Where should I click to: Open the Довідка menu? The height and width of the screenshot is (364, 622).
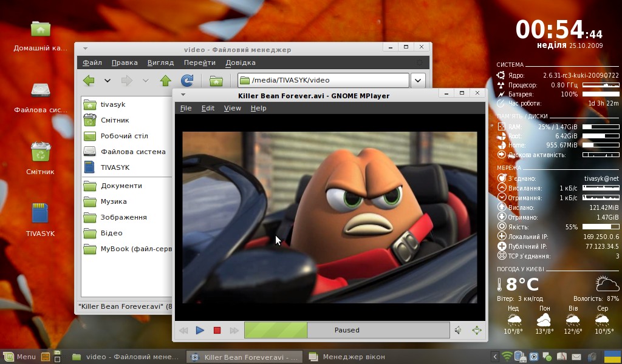241,62
